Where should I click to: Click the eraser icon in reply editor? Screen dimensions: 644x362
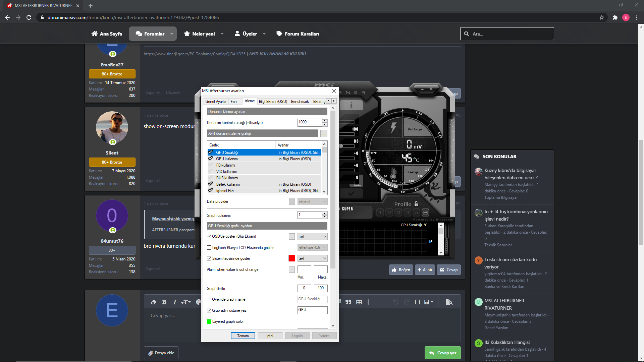(x=154, y=302)
